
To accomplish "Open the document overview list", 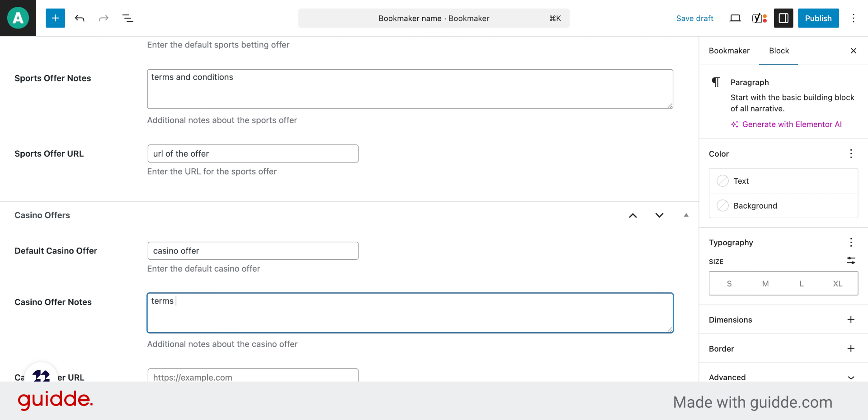I will pyautogui.click(x=127, y=18).
